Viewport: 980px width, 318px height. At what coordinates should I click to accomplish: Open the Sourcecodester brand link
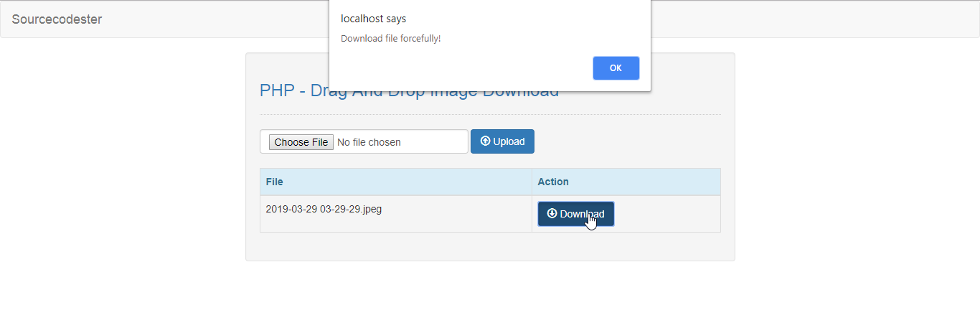pyautogui.click(x=57, y=19)
